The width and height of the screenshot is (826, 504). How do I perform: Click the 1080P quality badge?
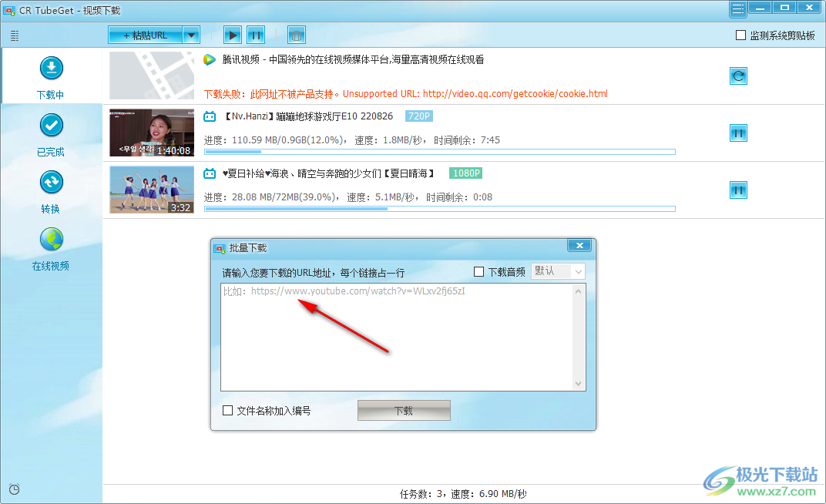pos(466,173)
